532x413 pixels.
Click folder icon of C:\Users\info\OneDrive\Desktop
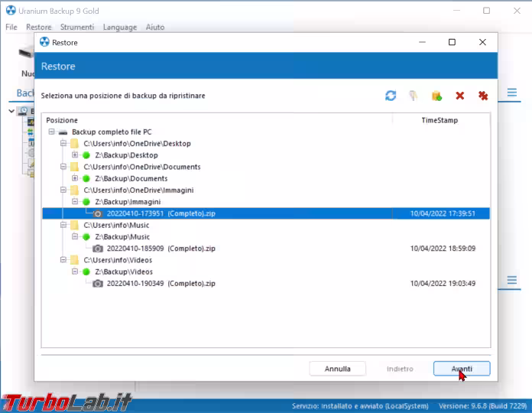pyautogui.click(x=74, y=144)
